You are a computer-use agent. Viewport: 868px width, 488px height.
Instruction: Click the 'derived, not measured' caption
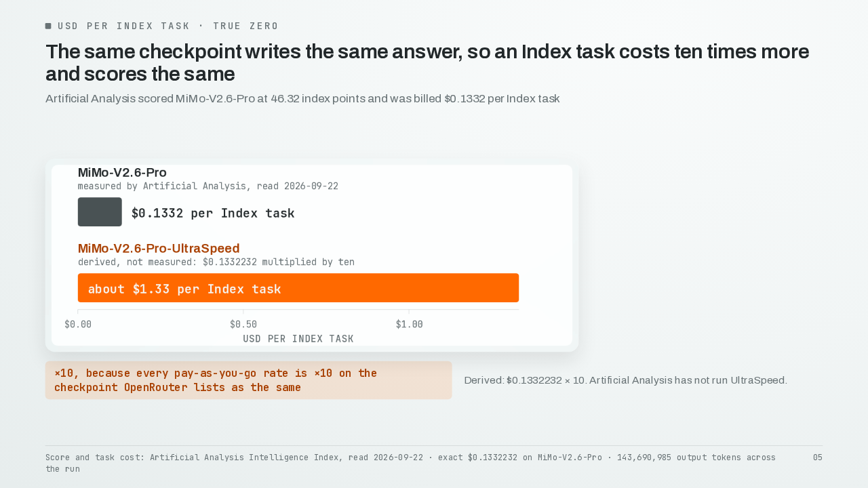(x=216, y=262)
